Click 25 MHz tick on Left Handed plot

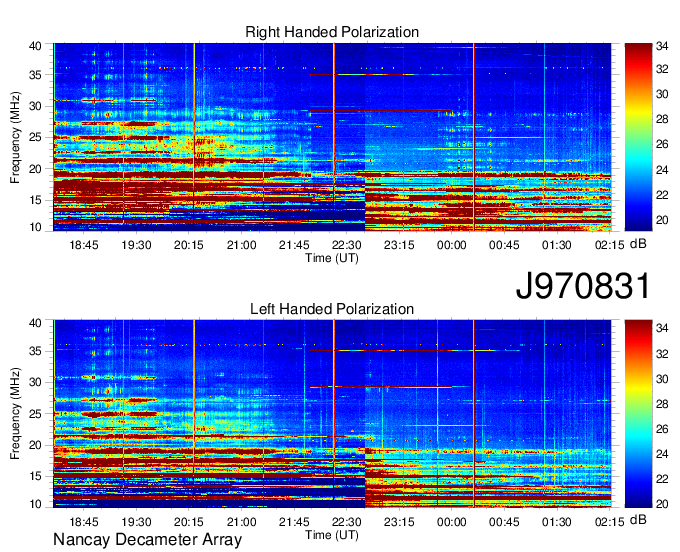pyautogui.click(x=35, y=414)
